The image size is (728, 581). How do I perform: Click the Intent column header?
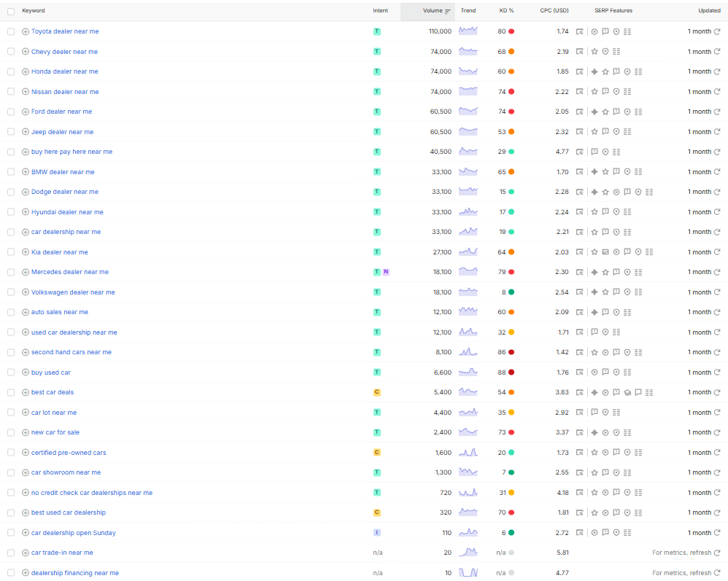tap(380, 11)
